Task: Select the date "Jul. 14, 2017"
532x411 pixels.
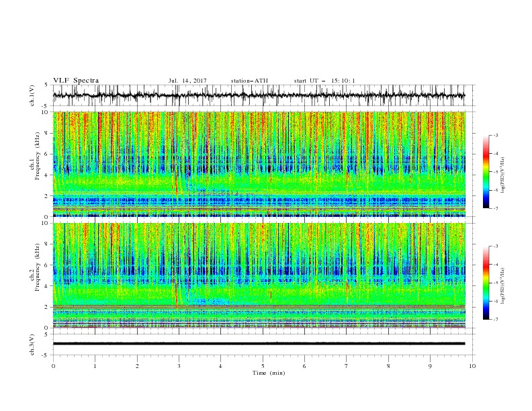Action: [187, 81]
